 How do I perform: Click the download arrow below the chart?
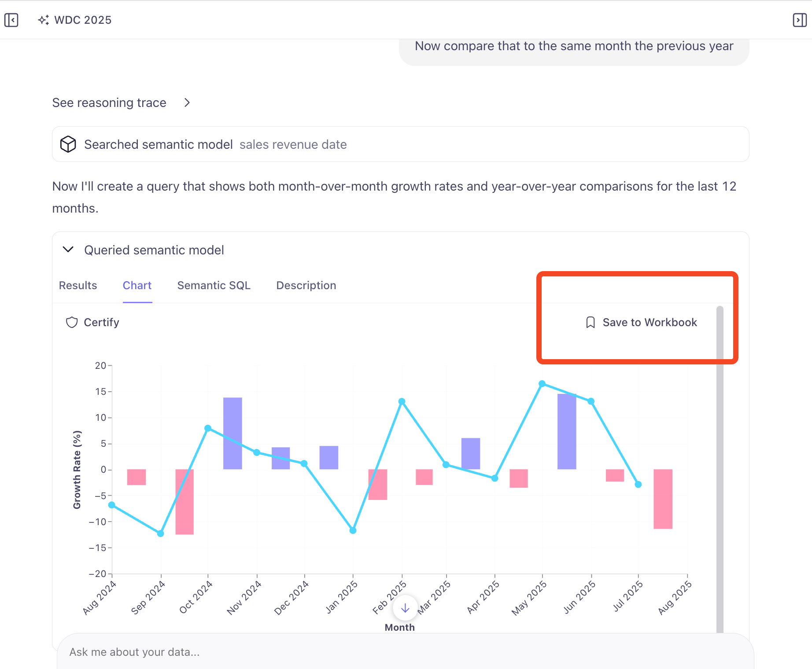point(404,608)
